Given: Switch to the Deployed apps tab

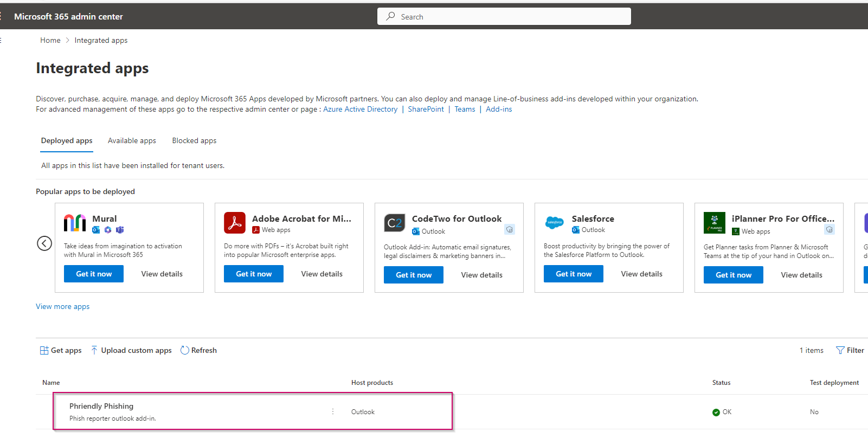Looking at the screenshot, I should (x=67, y=140).
